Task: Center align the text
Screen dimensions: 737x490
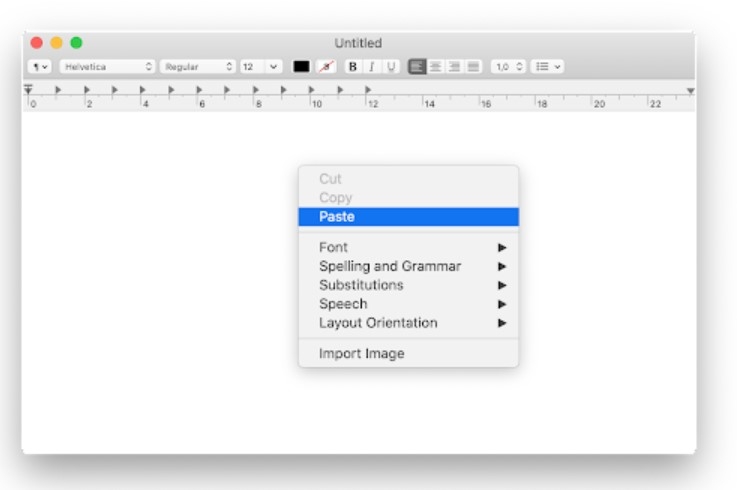Action: 436,67
